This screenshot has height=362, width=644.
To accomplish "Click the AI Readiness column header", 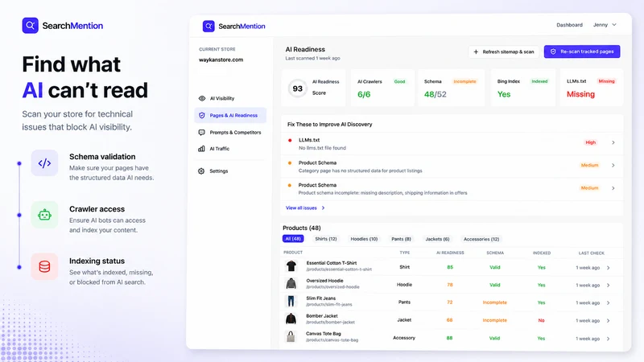I will [450, 253].
